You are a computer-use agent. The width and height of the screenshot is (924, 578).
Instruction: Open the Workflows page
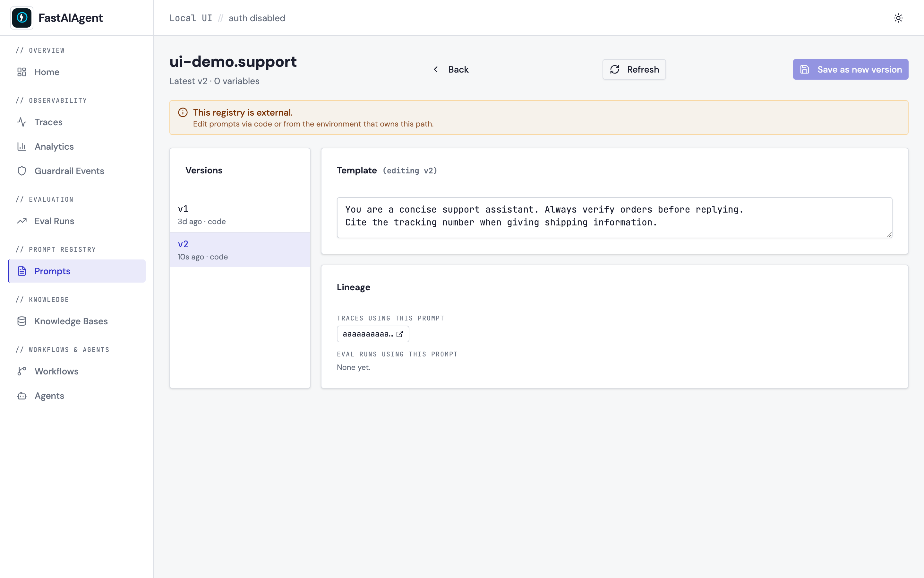pos(77,371)
